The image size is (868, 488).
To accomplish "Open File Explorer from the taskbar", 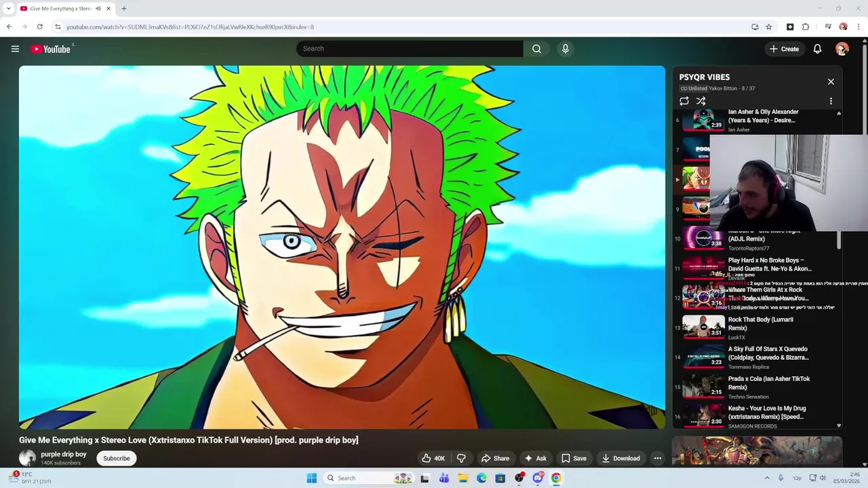I will click(462, 478).
